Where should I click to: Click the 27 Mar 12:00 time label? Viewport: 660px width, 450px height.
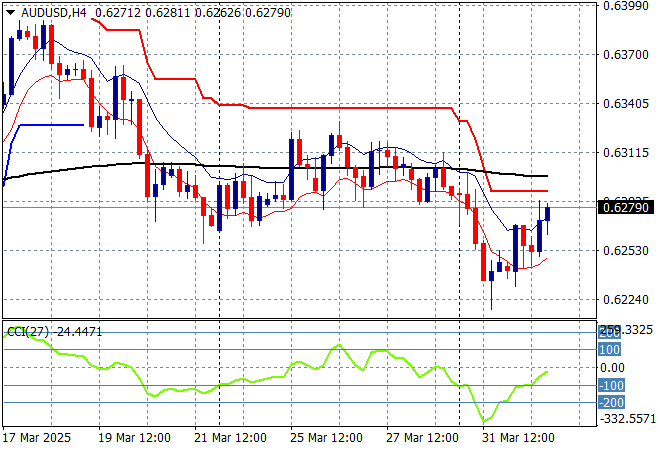422,438
